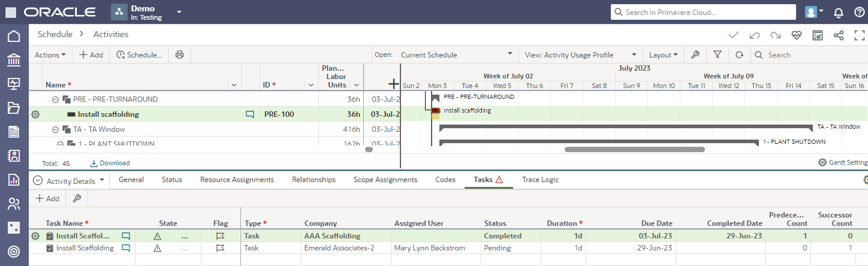
Task: Click the share icon in header
Action: [839, 35]
